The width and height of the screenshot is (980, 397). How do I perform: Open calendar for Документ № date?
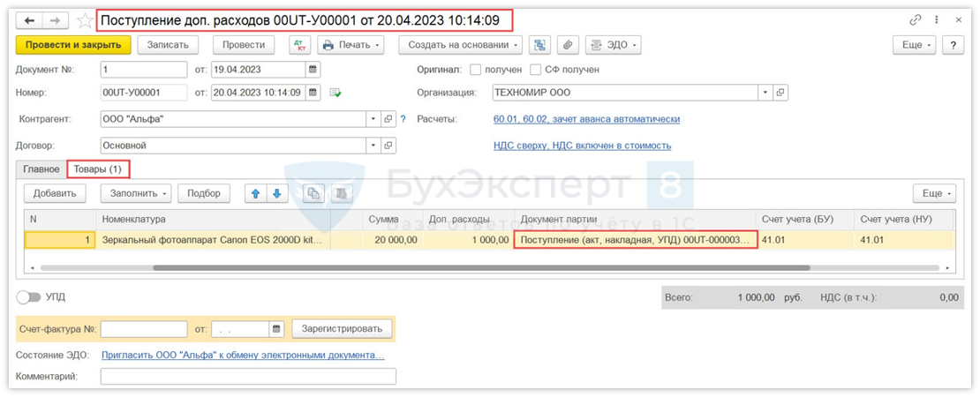pyautogui.click(x=313, y=70)
